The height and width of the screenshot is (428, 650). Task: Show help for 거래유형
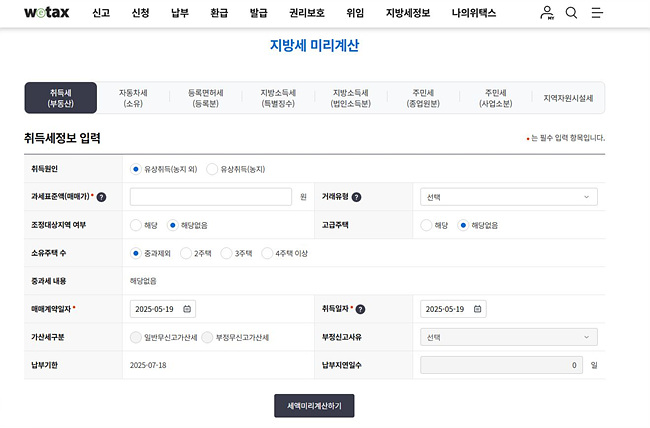pos(357,197)
